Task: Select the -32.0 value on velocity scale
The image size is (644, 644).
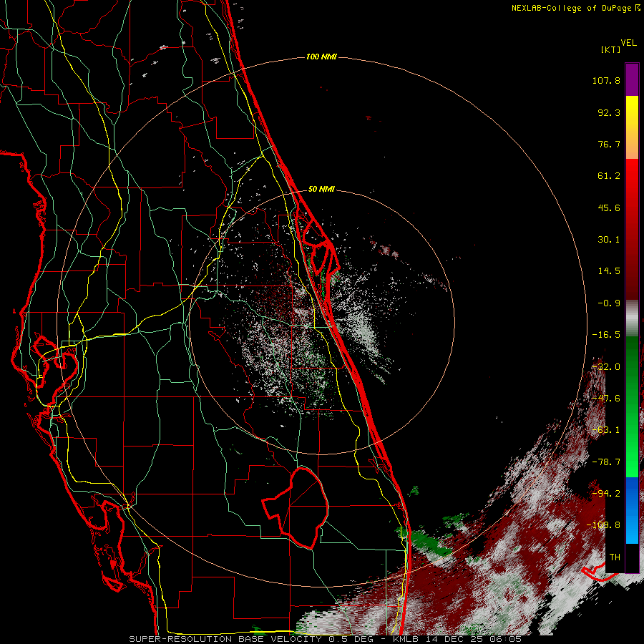Action: point(606,367)
